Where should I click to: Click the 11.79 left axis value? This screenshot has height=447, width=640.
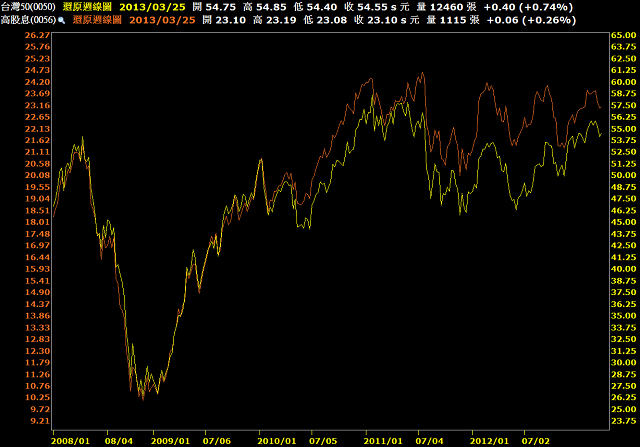(38, 362)
